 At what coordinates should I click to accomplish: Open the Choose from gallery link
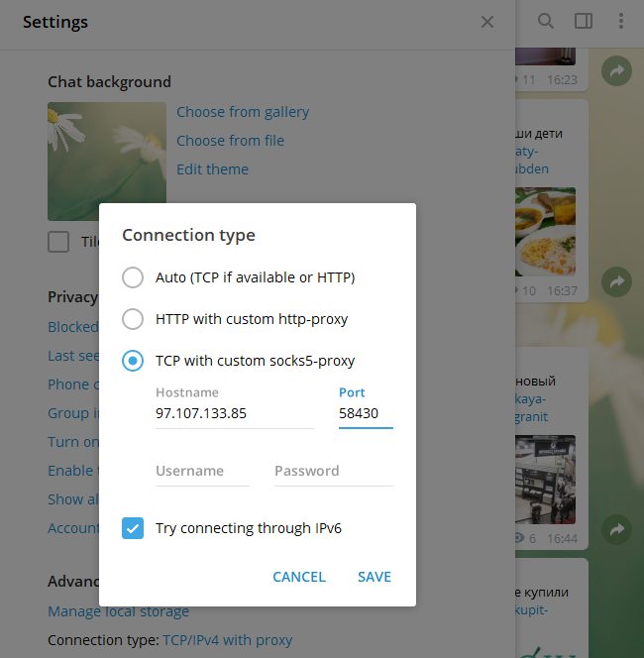tap(243, 112)
